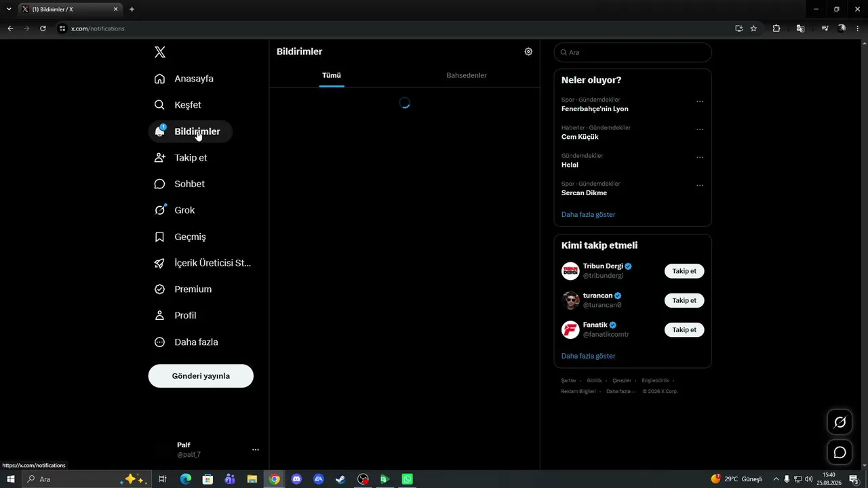Open Windows Start menu
868x488 pixels.
[x=11, y=479]
